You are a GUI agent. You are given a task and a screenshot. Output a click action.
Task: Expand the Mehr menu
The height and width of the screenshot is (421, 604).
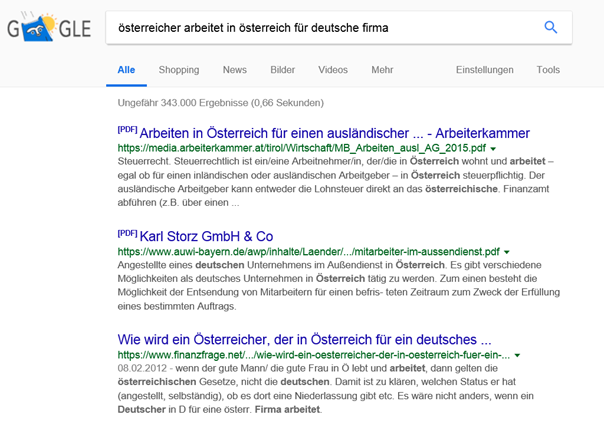(382, 70)
